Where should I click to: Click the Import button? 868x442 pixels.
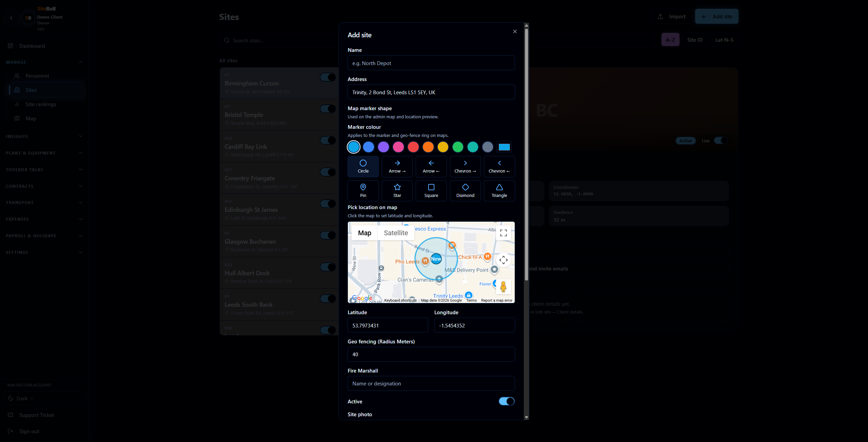[x=671, y=16]
